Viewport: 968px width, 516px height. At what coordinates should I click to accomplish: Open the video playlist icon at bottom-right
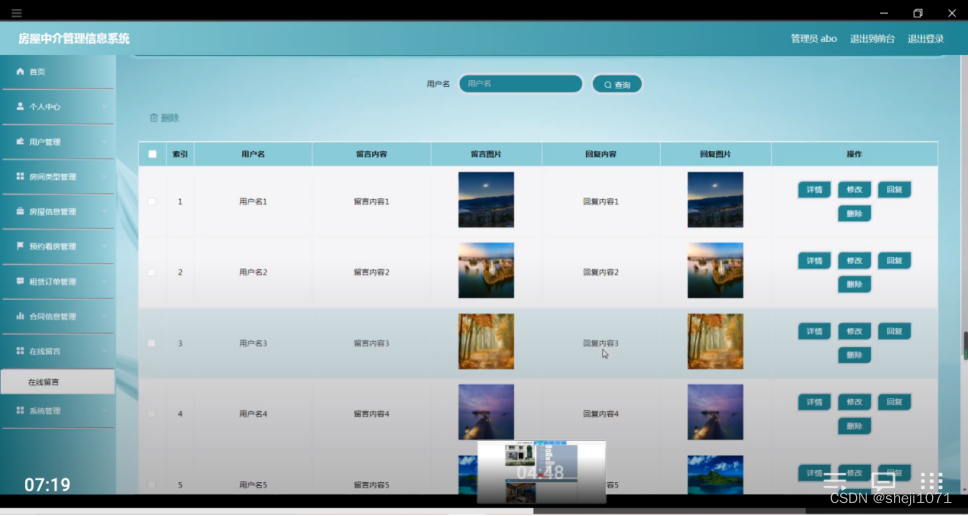tap(834, 481)
